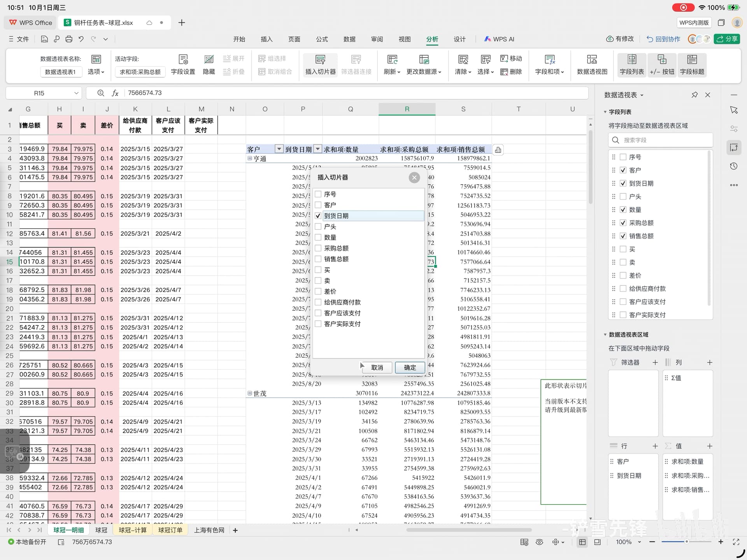747x560 pixels.
Task: Enable the 户头 field in the field list
Action: 623,196
